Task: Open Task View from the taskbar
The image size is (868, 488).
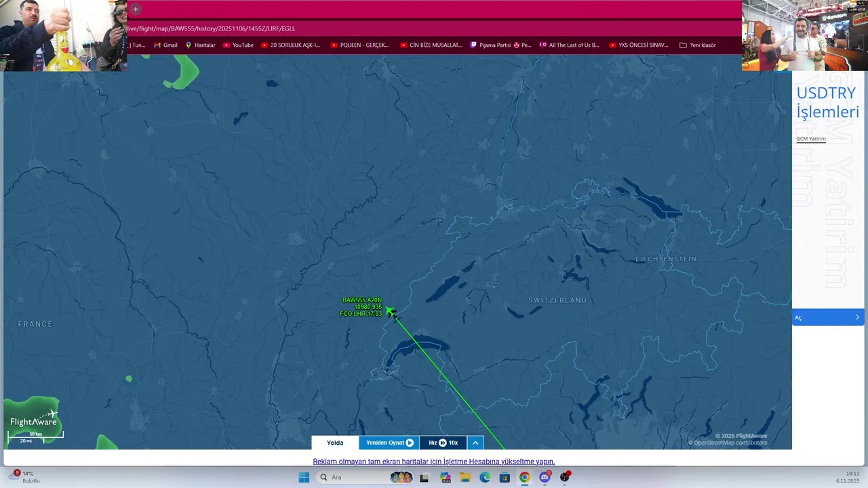Action: (x=424, y=477)
